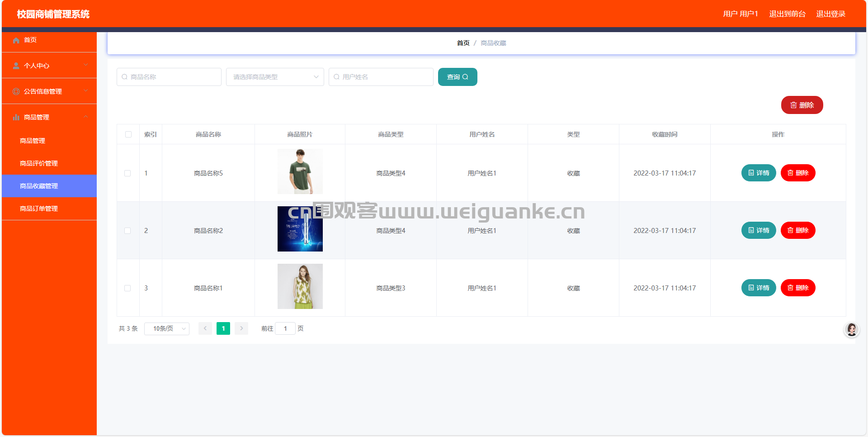This screenshot has width=868, height=437.
Task: Click the person icon for 个人中心
Action: click(x=16, y=66)
